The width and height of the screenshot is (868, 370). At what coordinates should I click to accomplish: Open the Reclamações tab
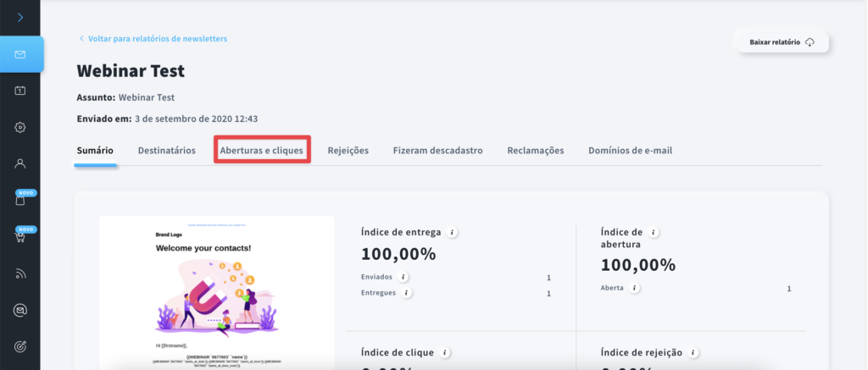point(535,151)
